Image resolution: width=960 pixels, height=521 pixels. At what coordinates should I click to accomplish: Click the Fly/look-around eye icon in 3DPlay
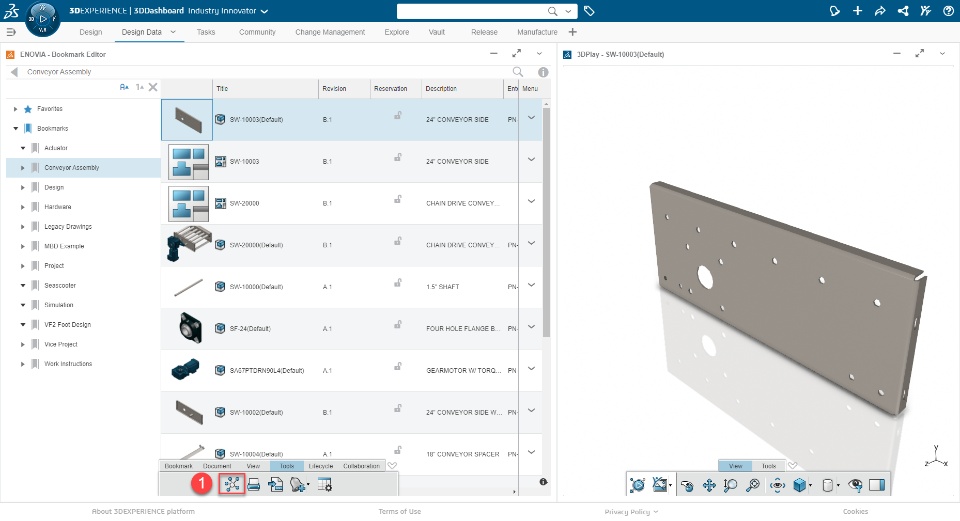(778, 485)
